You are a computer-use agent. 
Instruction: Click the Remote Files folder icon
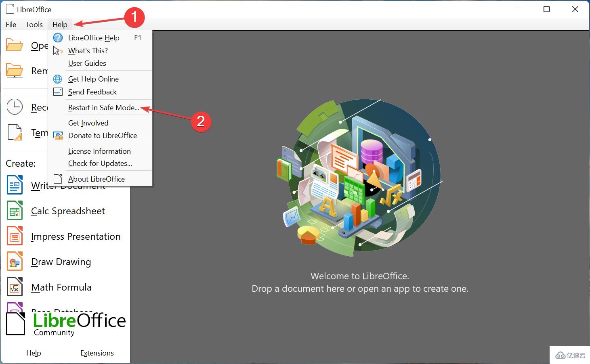[15, 70]
